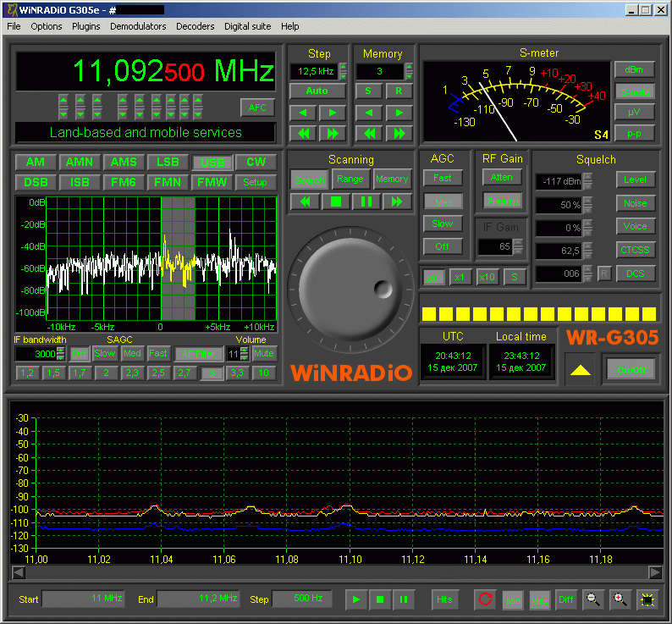672x624 pixels.
Task: Open the Options menu
Action: pyautogui.click(x=47, y=26)
